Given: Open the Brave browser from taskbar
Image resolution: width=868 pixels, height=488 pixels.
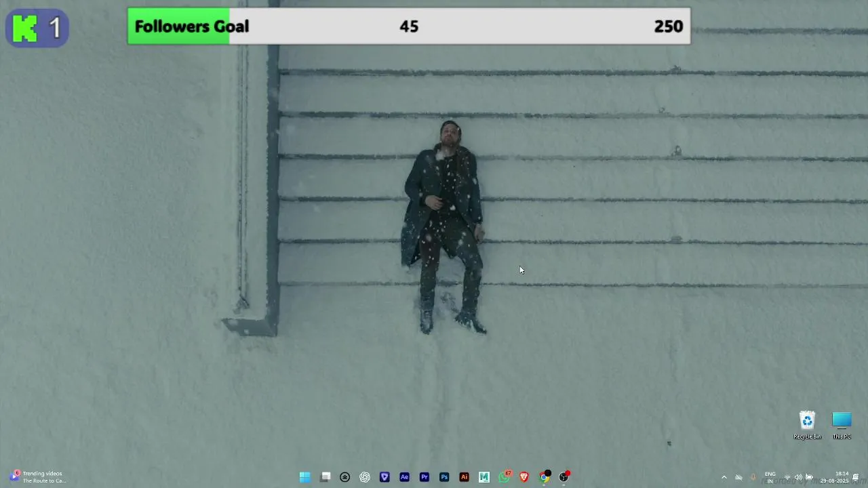Looking at the screenshot, I should pyautogui.click(x=524, y=477).
